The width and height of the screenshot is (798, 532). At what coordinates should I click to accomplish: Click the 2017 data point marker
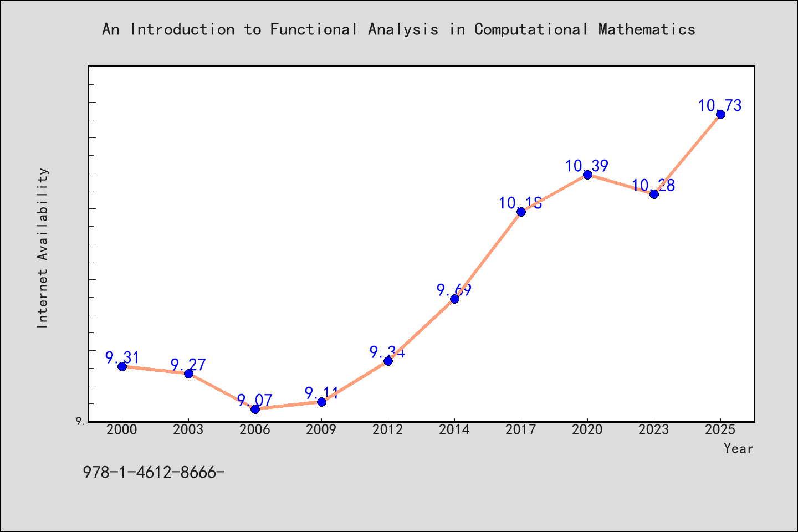521,212
